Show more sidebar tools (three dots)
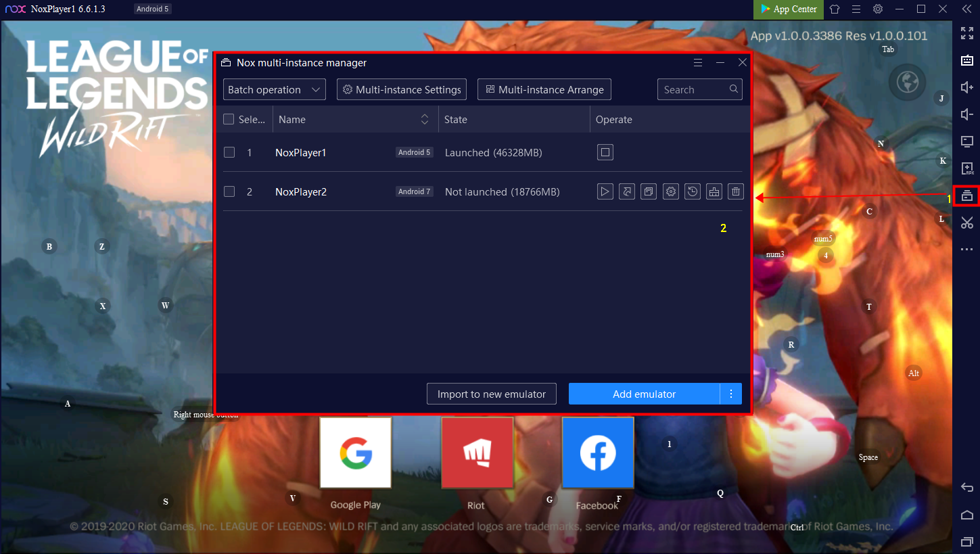Viewport: 980px width, 554px height. point(967,250)
